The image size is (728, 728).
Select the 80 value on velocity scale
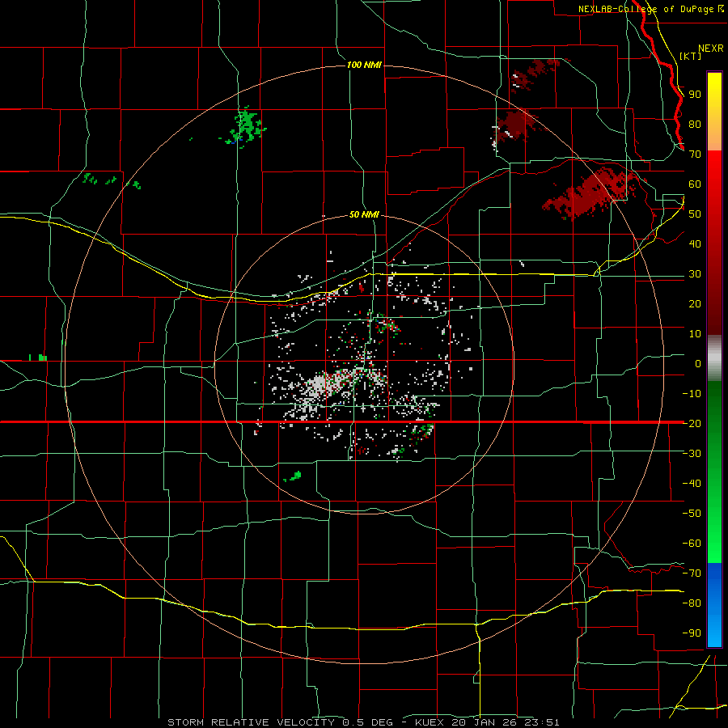(695, 124)
